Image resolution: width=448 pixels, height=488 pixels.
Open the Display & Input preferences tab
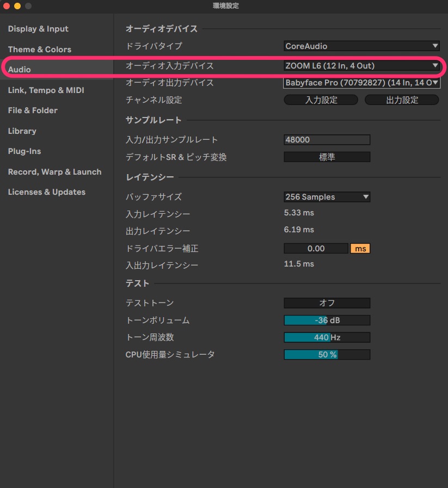pyautogui.click(x=38, y=29)
